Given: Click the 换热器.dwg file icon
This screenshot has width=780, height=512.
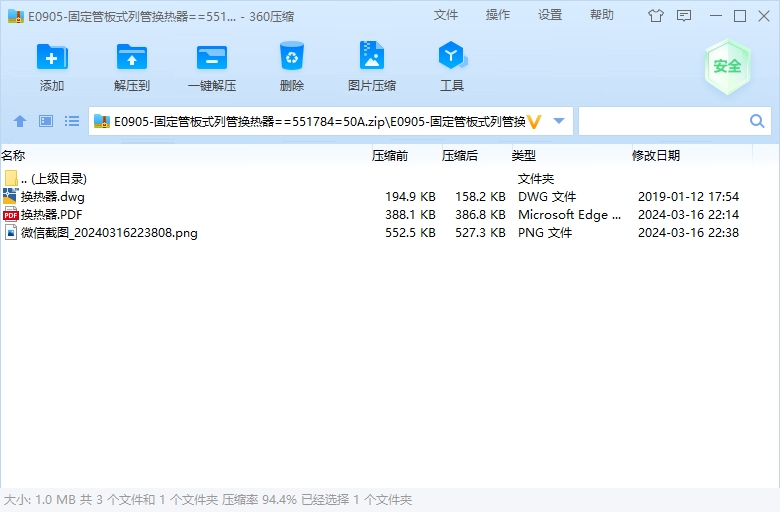Looking at the screenshot, I should 10,196.
